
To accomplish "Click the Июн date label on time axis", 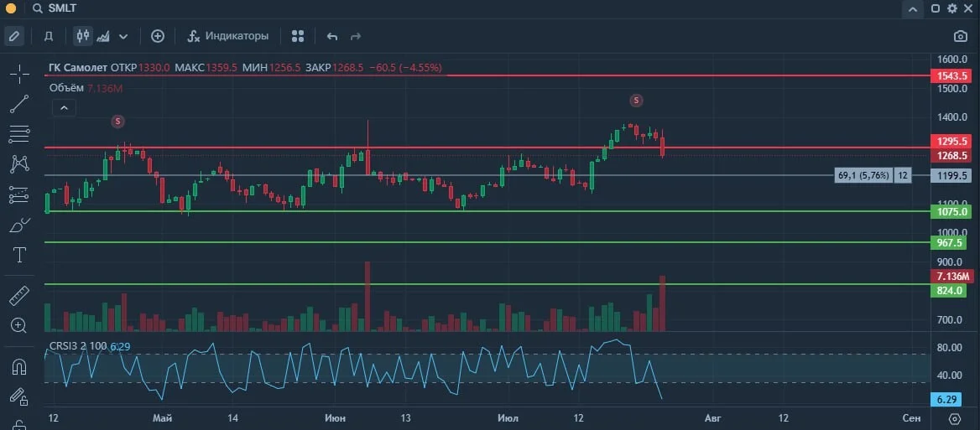I will (335, 417).
